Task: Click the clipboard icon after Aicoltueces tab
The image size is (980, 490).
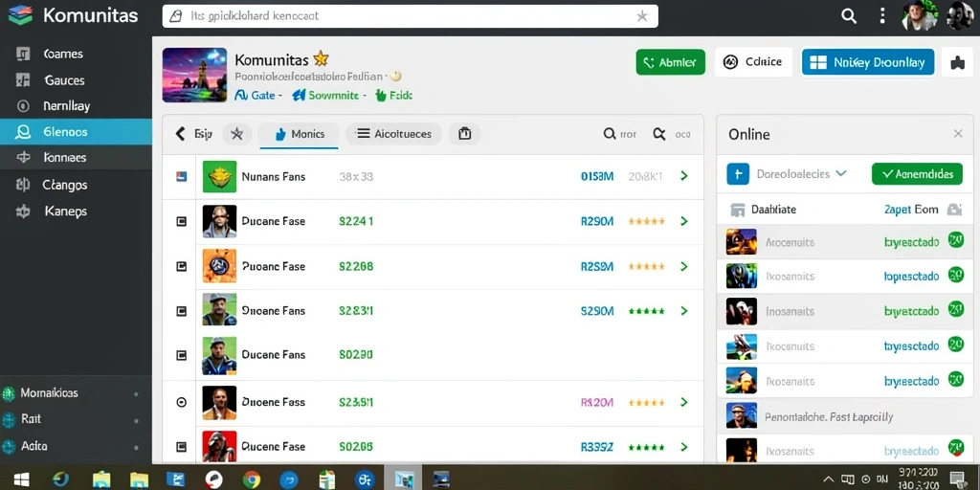Action: (x=464, y=134)
